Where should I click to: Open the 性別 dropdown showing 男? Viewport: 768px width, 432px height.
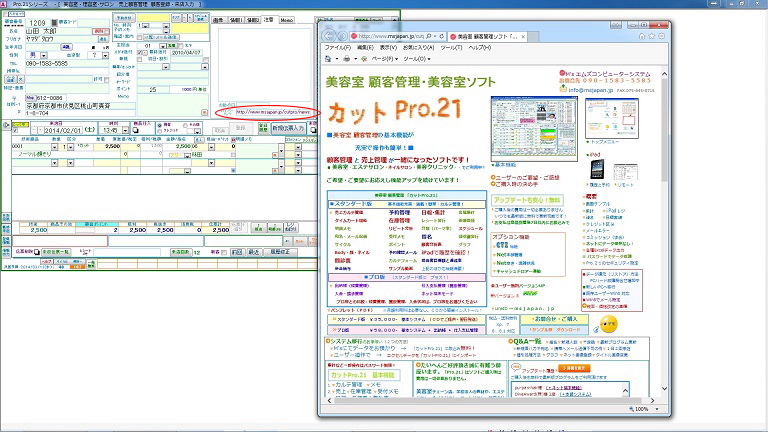tap(44, 55)
